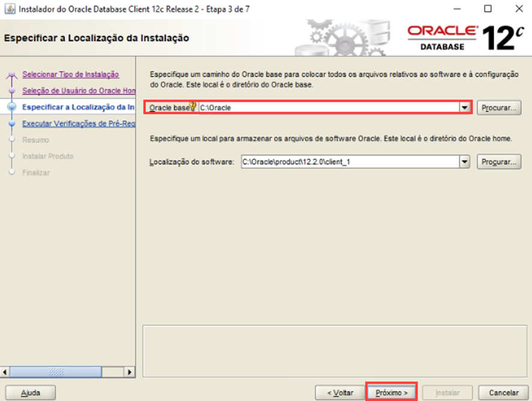This screenshot has height=401, width=532.
Task: Open Executar Verificações de Pré-Requisitos step
Action: coord(79,123)
